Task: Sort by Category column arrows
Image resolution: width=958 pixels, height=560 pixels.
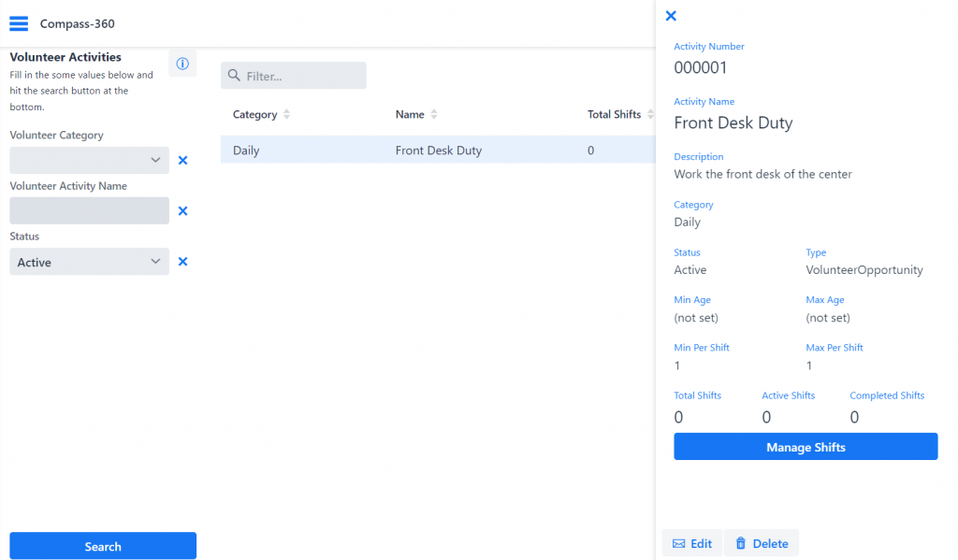Action: pyautogui.click(x=286, y=114)
